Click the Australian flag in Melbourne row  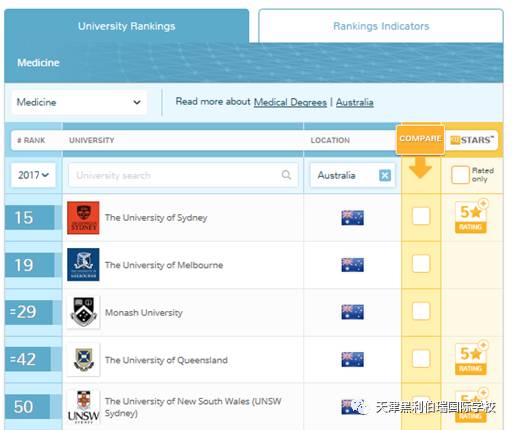tap(352, 265)
